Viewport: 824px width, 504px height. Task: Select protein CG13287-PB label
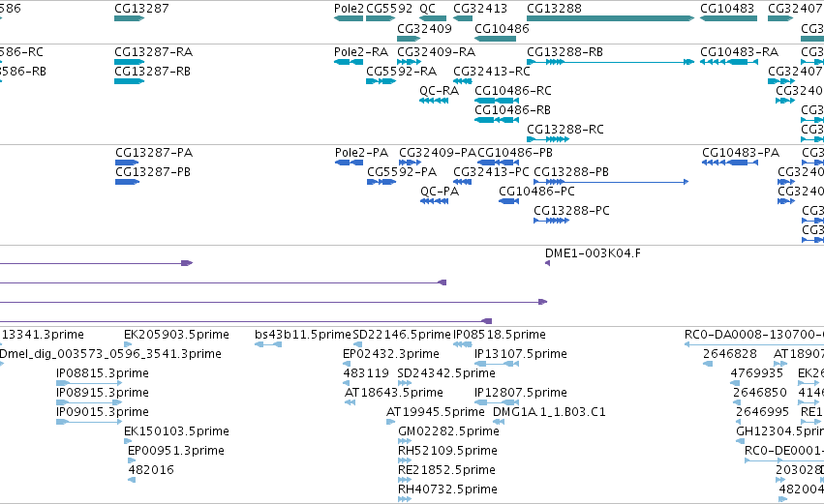point(153,172)
